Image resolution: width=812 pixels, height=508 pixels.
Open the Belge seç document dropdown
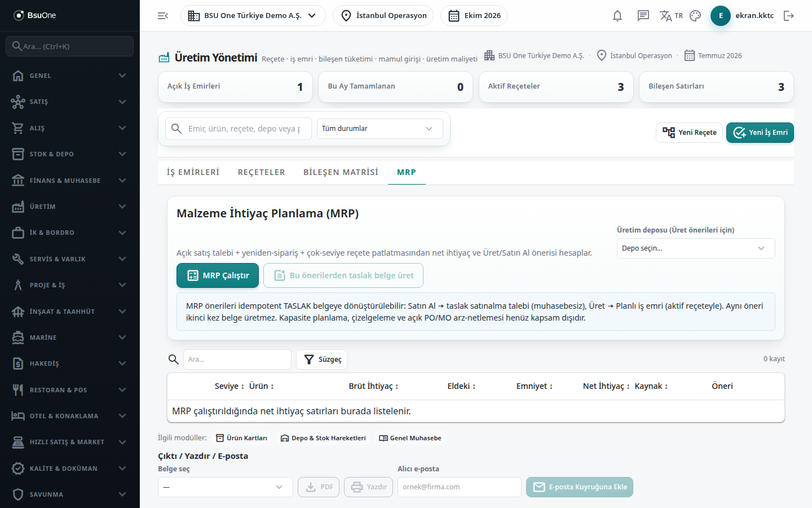[x=226, y=487]
